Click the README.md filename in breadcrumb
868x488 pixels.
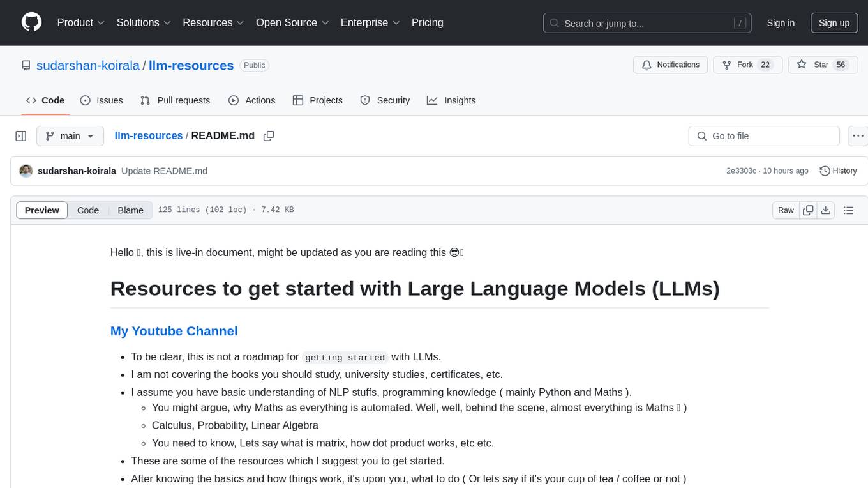coord(223,136)
